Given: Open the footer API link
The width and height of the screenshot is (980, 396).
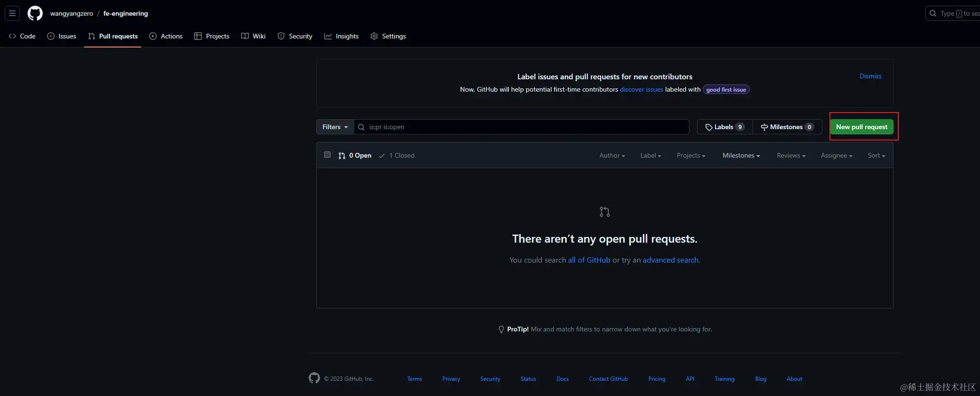Looking at the screenshot, I should click(x=690, y=379).
